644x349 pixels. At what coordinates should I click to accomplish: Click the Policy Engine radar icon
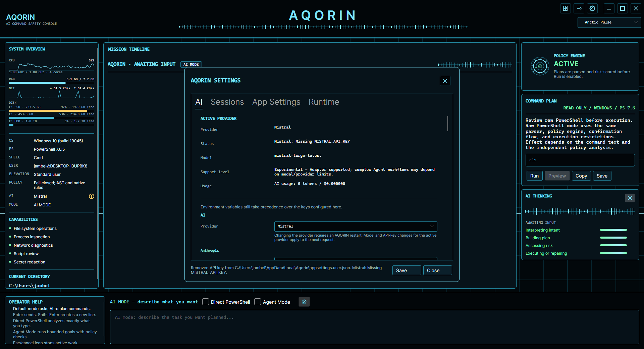coord(540,66)
